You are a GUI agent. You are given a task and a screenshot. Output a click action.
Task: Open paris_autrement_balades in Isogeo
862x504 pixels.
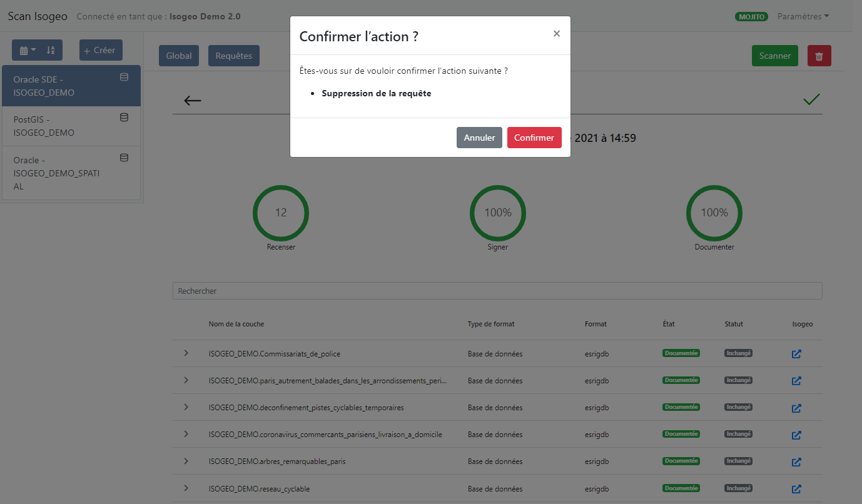(x=796, y=381)
